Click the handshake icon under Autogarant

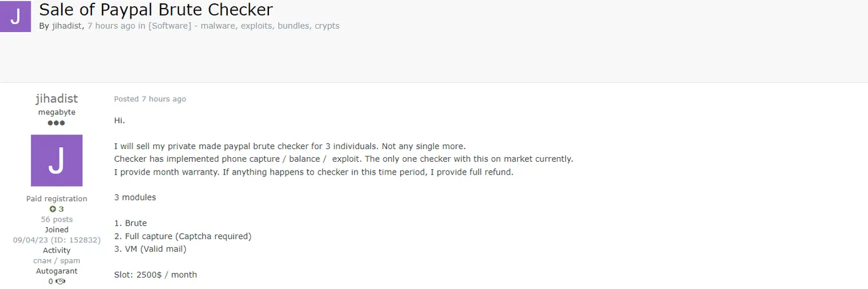coord(61,282)
